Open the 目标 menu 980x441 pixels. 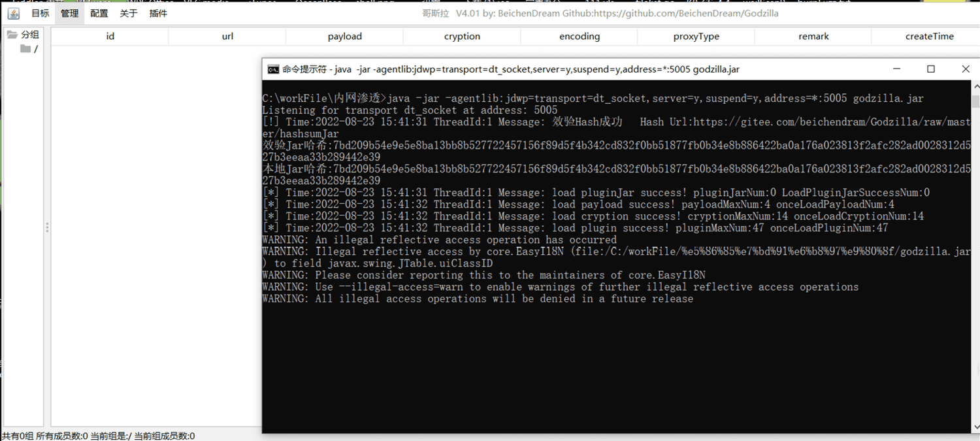coord(40,13)
